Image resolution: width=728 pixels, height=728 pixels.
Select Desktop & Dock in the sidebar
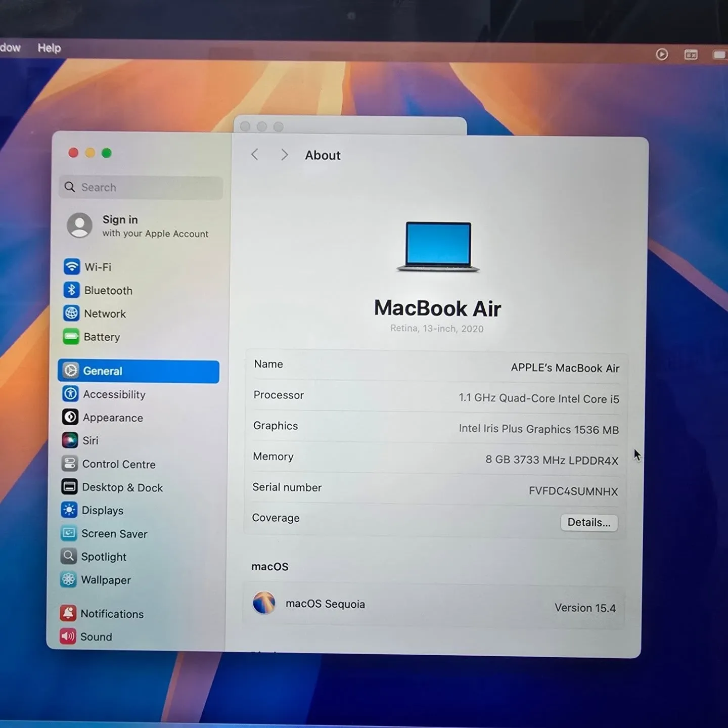click(x=136, y=487)
